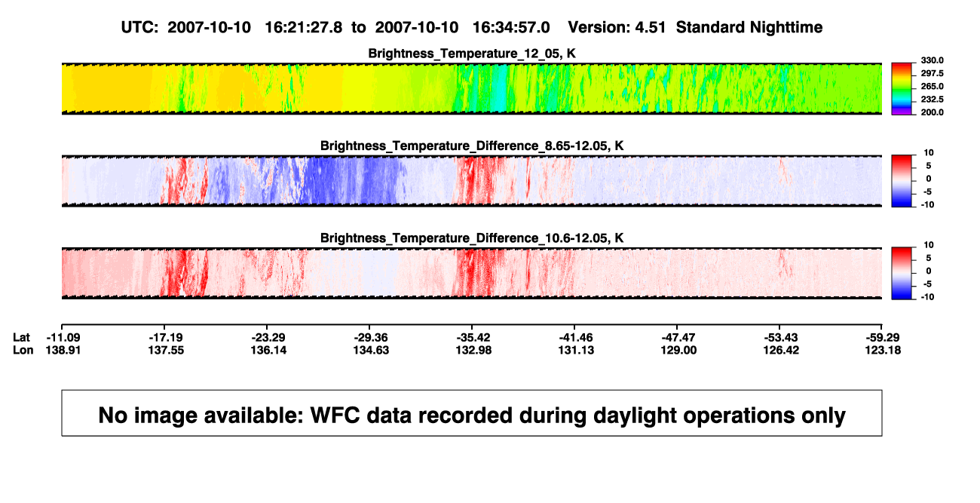980x503 pixels.
Task: Click the 'No image available' WFC notice box
Action: [472, 413]
